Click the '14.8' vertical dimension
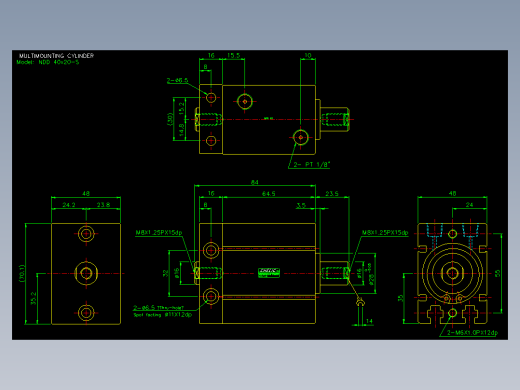 click(181, 130)
